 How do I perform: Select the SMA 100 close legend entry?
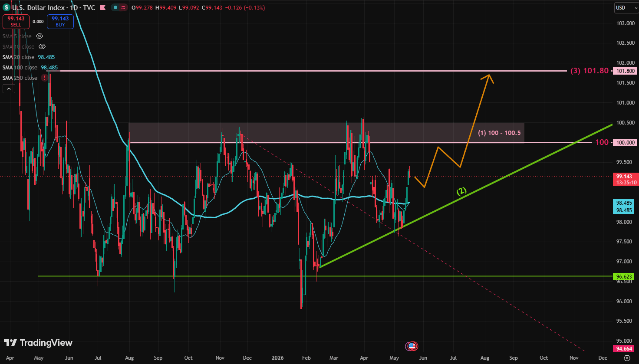(x=20, y=67)
